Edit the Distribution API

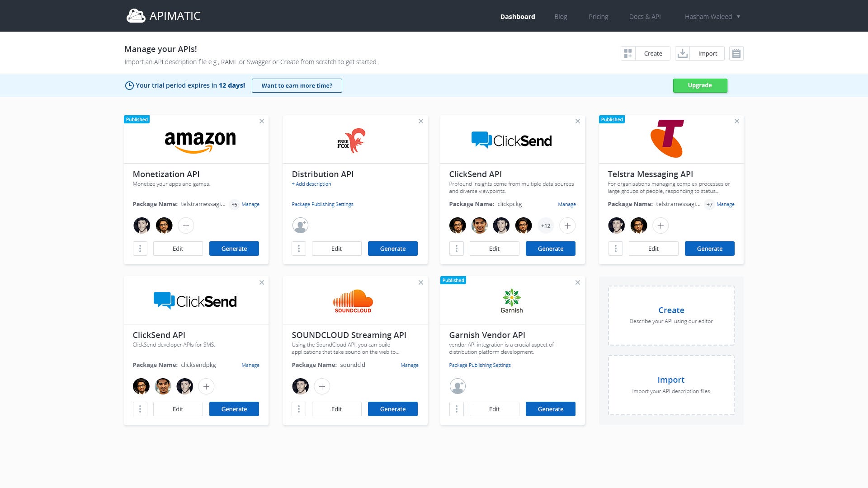[336, 249]
